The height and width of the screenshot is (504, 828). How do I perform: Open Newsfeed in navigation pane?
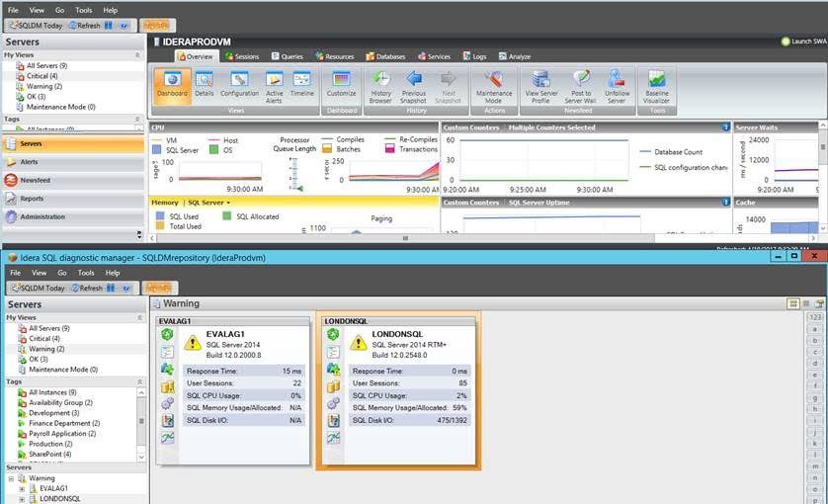(73, 180)
